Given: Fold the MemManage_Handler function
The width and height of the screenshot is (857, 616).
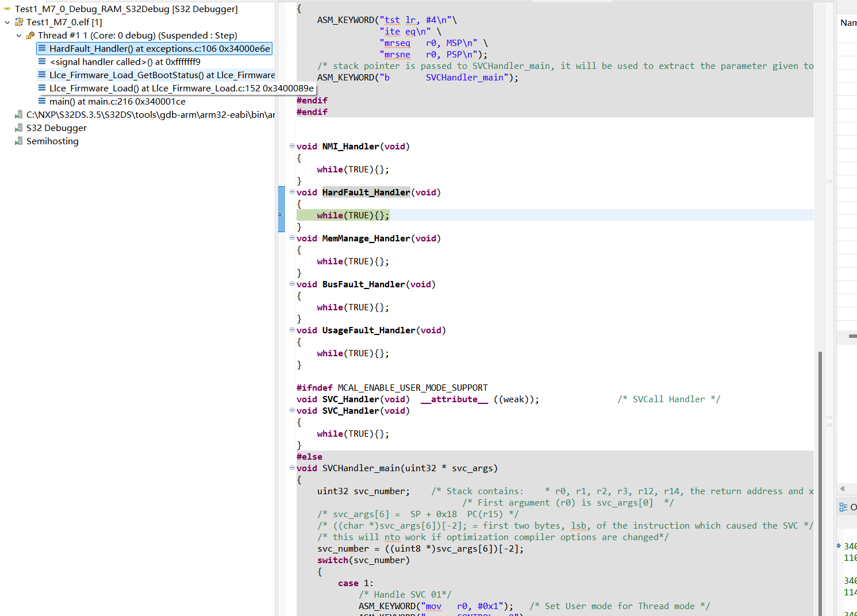Looking at the screenshot, I should (x=292, y=238).
